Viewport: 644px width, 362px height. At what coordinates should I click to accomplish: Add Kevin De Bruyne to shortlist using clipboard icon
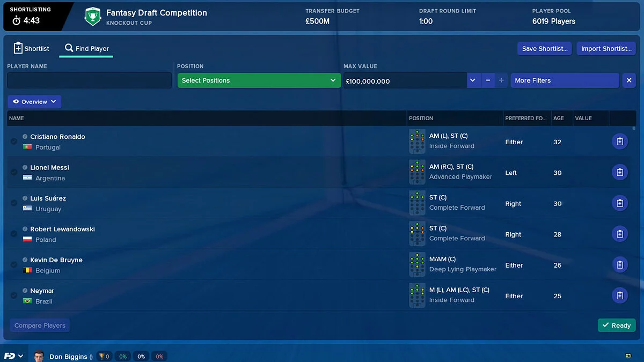point(620,265)
